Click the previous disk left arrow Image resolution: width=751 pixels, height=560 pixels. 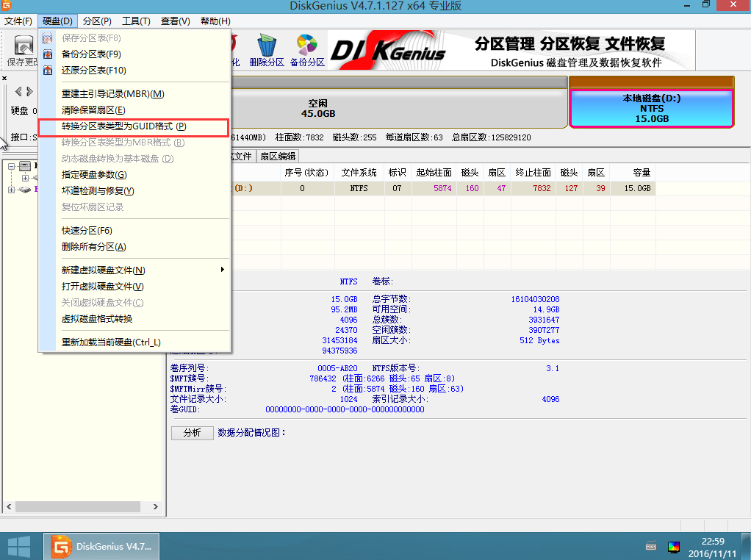pyautogui.click(x=18, y=92)
